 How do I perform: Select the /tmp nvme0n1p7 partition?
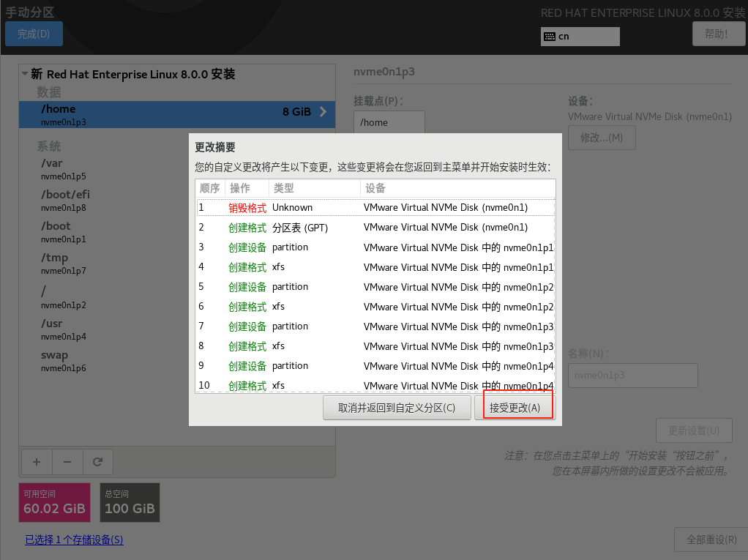click(177, 264)
